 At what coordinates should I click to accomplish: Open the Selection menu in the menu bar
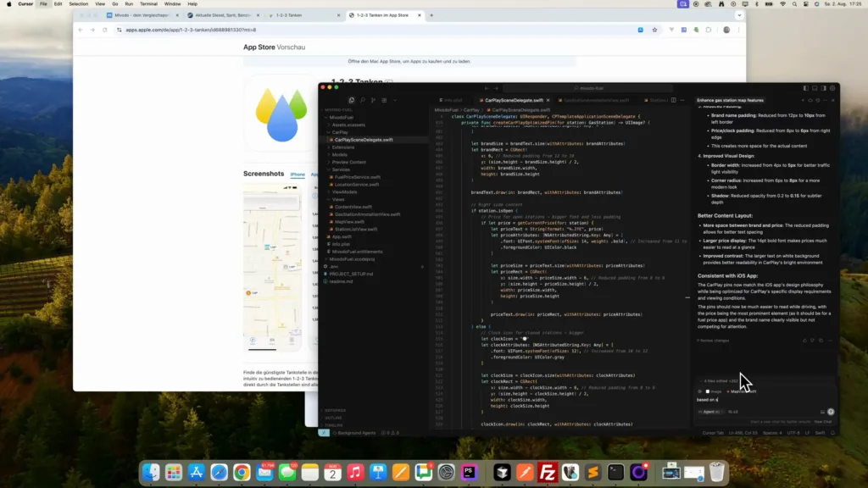78,4
